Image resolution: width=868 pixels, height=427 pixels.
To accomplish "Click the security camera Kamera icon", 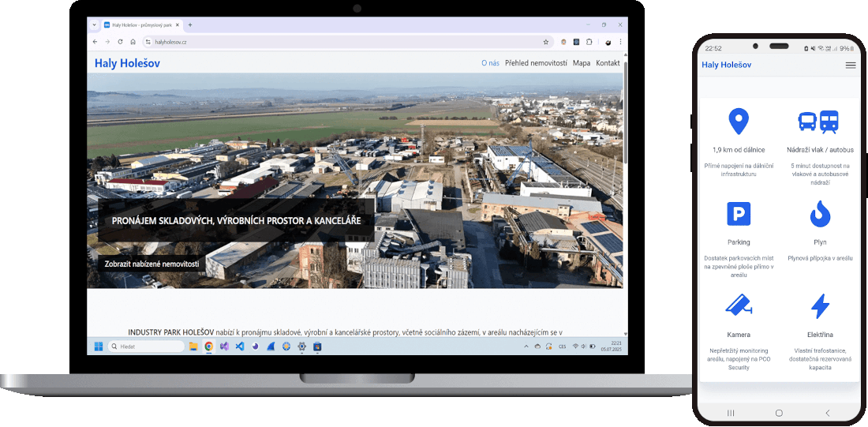I will pyautogui.click(x=739, y=306).
